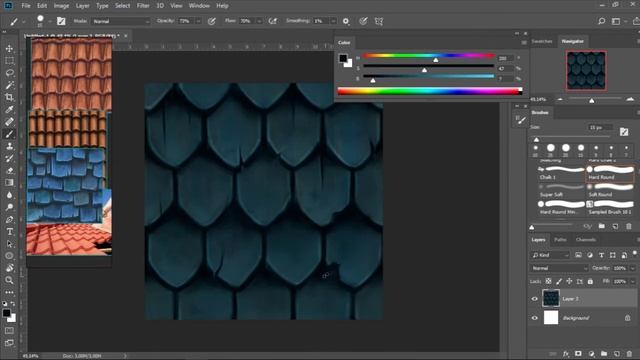
Task: Toggle pressure for size button
Action: (363, 21)
